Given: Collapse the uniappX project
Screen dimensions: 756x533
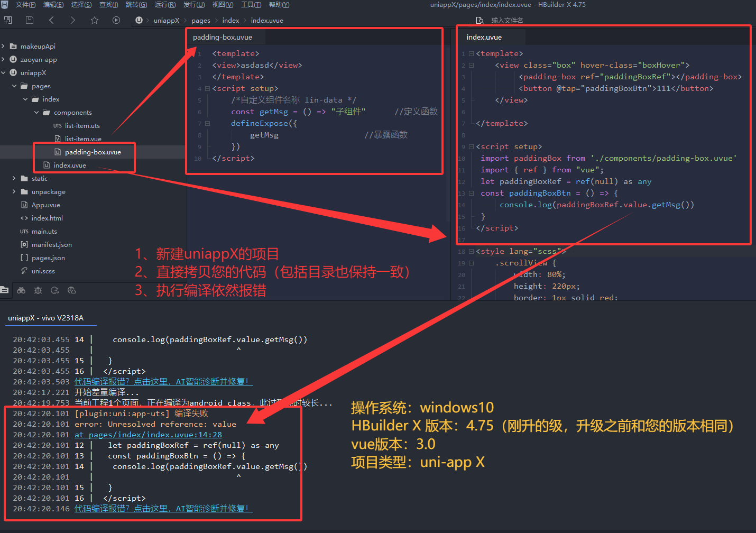Looking at the screenshot, I should [3, 73].
